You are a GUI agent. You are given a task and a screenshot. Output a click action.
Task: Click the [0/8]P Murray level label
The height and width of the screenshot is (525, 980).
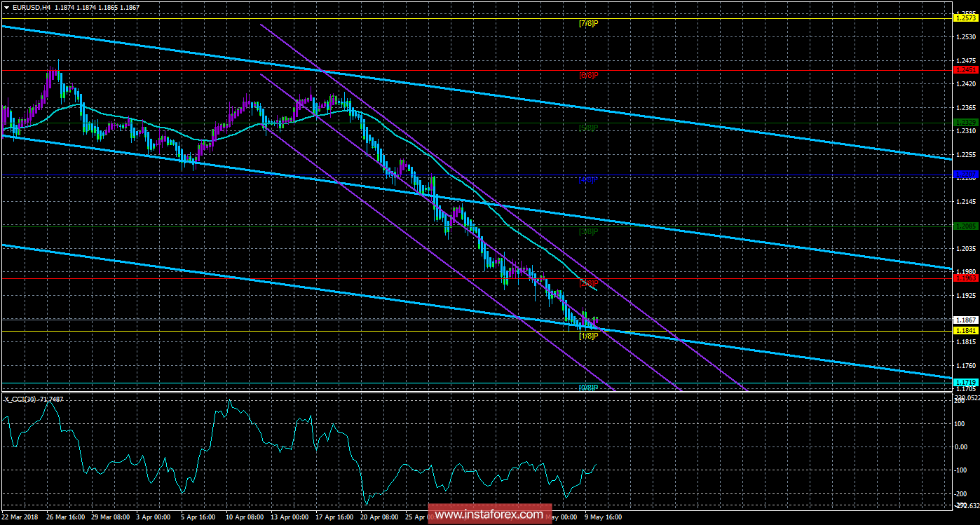click(x=588, y=387)
